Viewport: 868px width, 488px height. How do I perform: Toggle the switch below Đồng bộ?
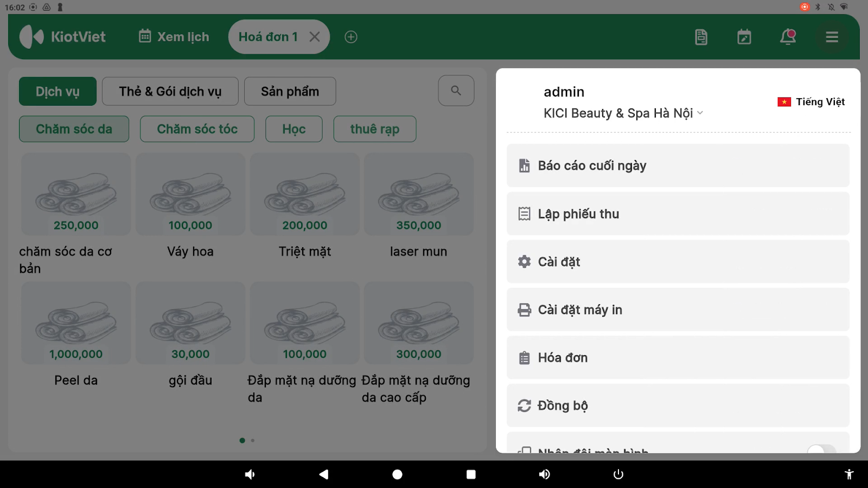[x=821, y=450]
